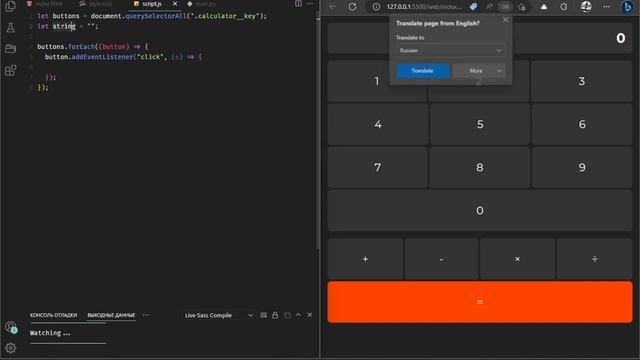Viewport: 640px width, 360px height.
Task: Open the Manage gear icon in VS Code
Action: click(x=11, y=348)
